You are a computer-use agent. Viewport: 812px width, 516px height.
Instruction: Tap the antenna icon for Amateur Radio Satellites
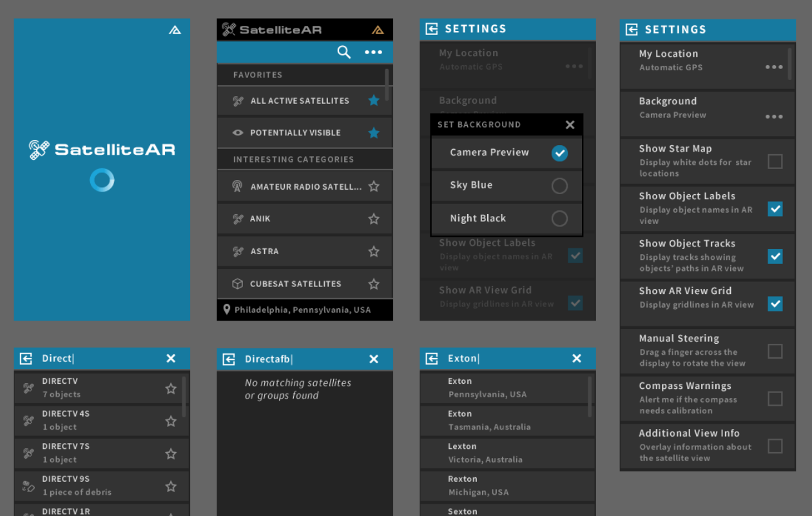click(x=238, y=186)
